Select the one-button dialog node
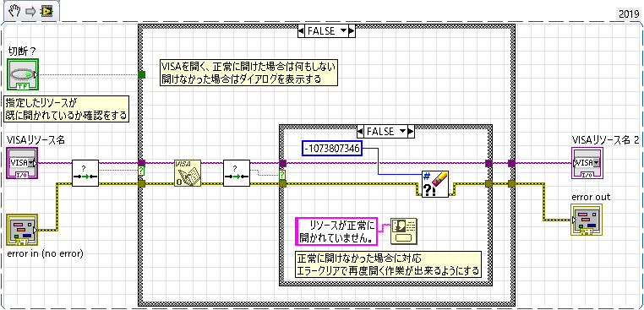Viewport: 644px width, 310px height. point(403,231)
